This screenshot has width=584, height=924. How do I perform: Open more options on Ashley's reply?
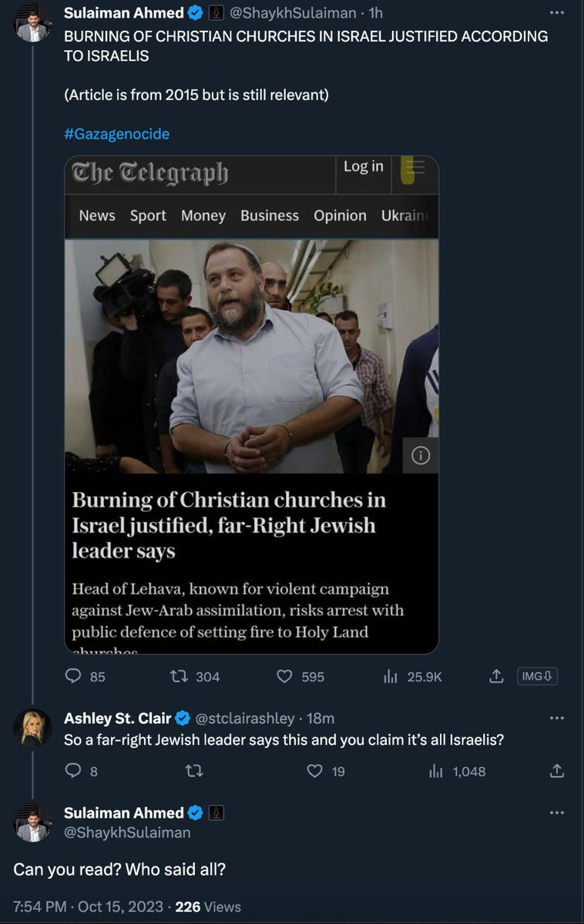556,718
